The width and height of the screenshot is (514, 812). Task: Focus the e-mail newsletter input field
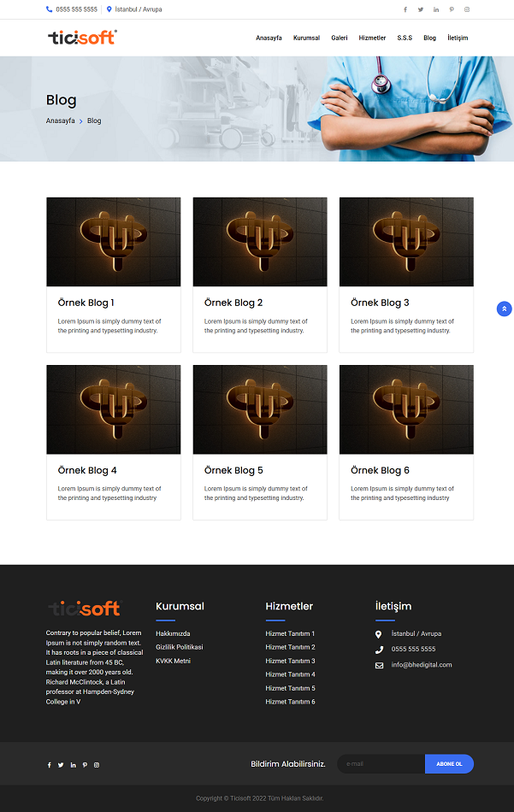tap(381, 764)
